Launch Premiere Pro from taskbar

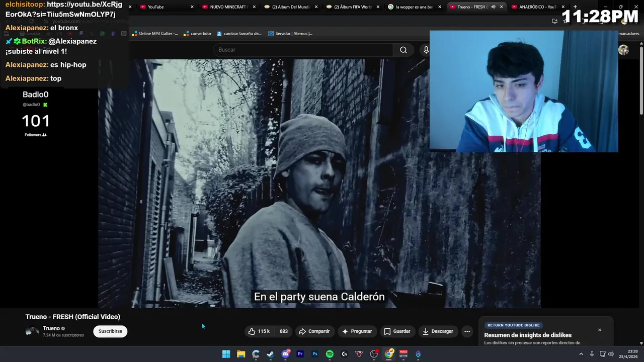click(300, 354)
